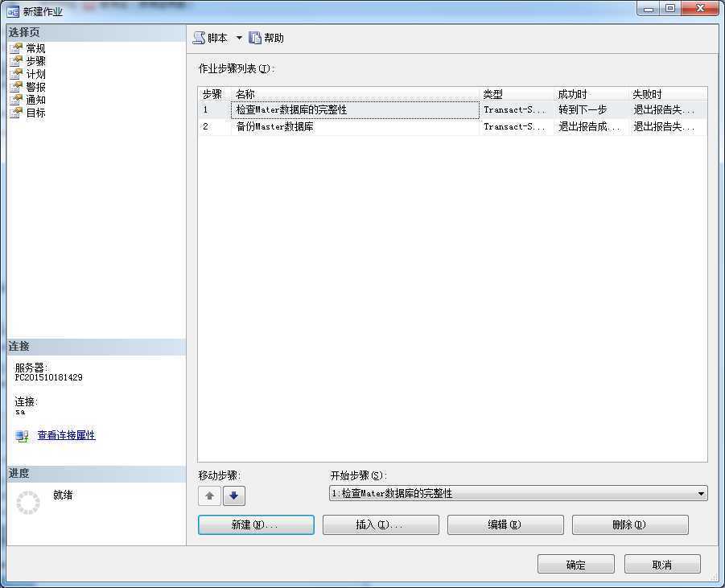
Task: Click 转到下一步 cell in row 1
Action: pyautogui.click(x=591, y=110)
